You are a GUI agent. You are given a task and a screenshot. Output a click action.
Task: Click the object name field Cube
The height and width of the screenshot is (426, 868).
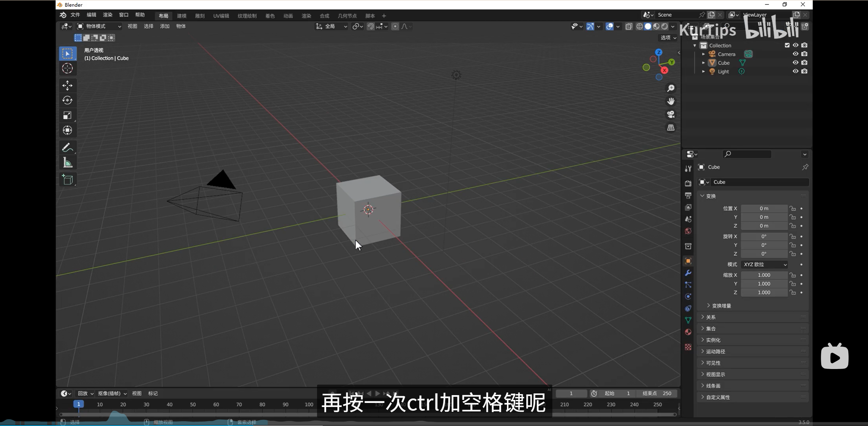pyautogui.click(x=760, y=182)
